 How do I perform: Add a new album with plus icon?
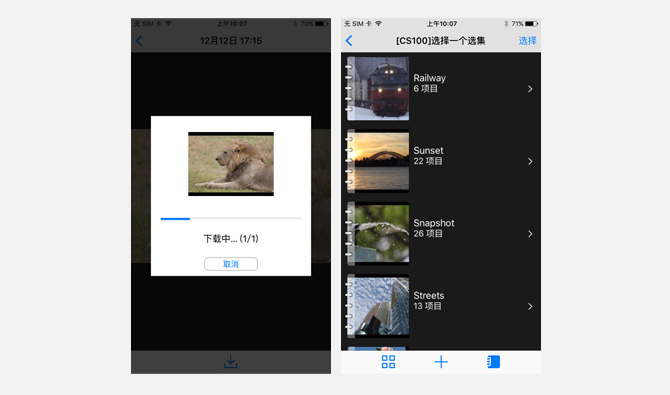coord(441,362)
